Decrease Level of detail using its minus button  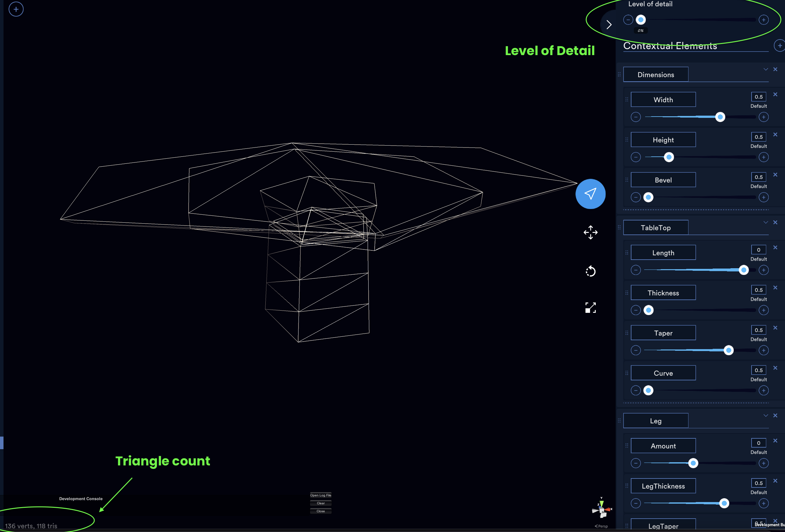628,19
